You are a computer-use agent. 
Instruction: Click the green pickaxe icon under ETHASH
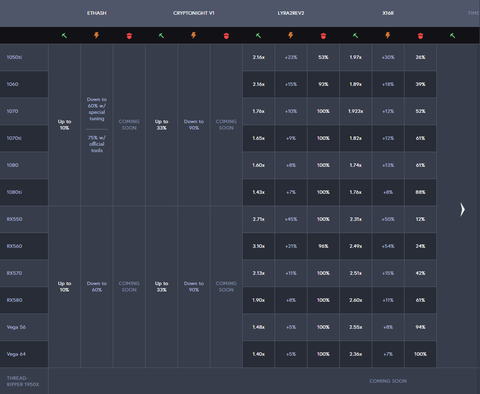click(x=64, y=35)
